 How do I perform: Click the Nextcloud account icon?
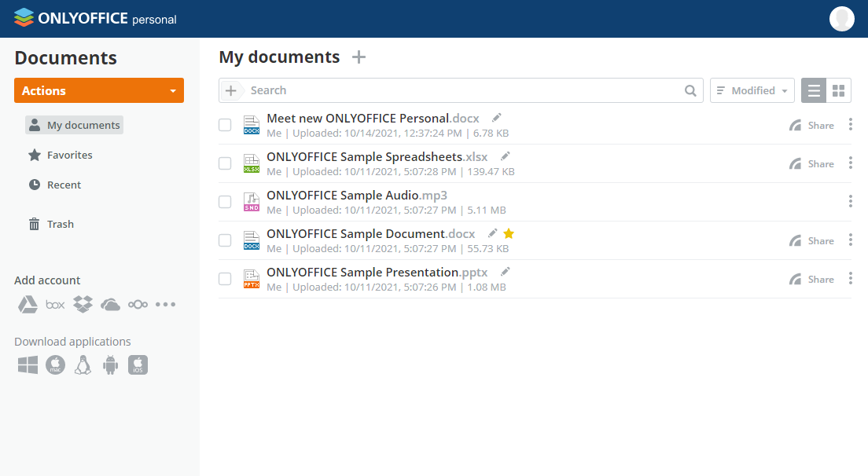click(x=138, y=305)
